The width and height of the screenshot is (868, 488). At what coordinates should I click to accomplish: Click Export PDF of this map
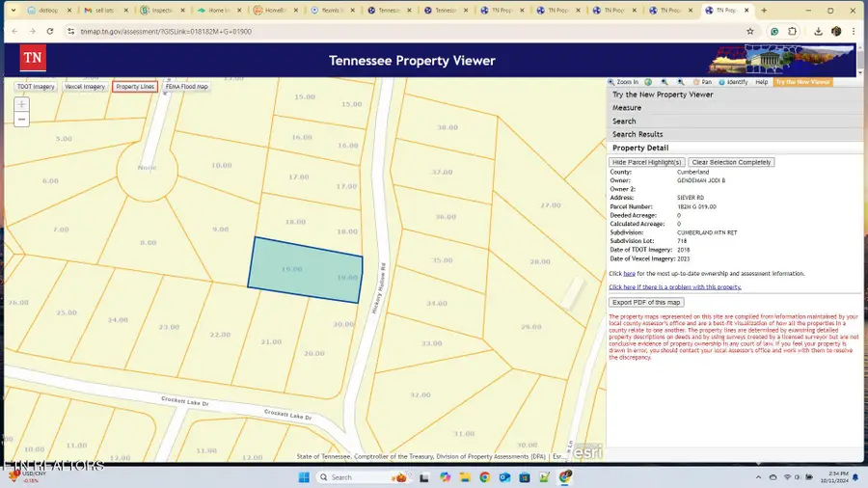[x=647, y=303]
